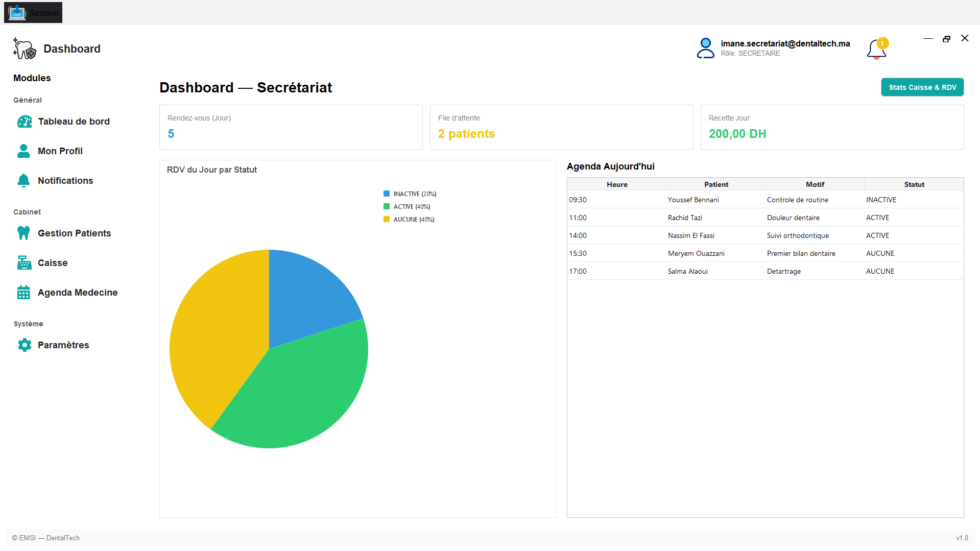Sort agenda by Patient column header
This screenshot has height=551, width=980.
click(716, 184)
